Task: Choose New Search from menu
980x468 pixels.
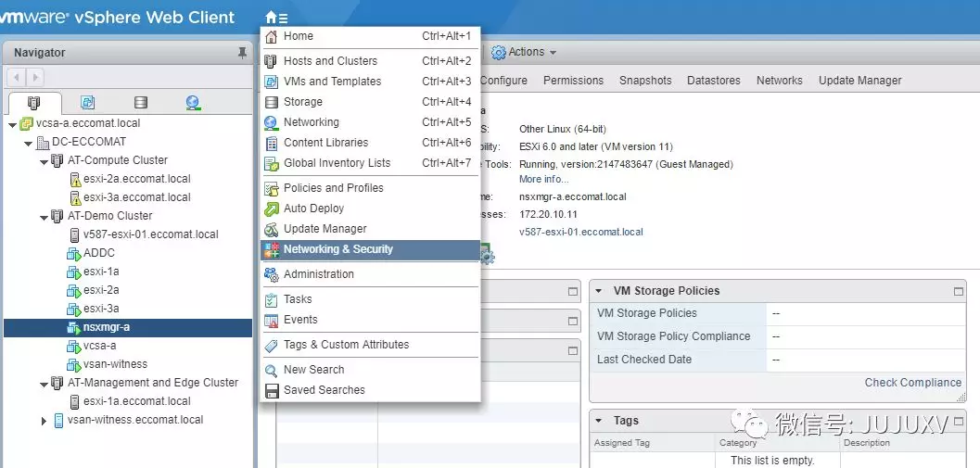Action: [370, 370]
